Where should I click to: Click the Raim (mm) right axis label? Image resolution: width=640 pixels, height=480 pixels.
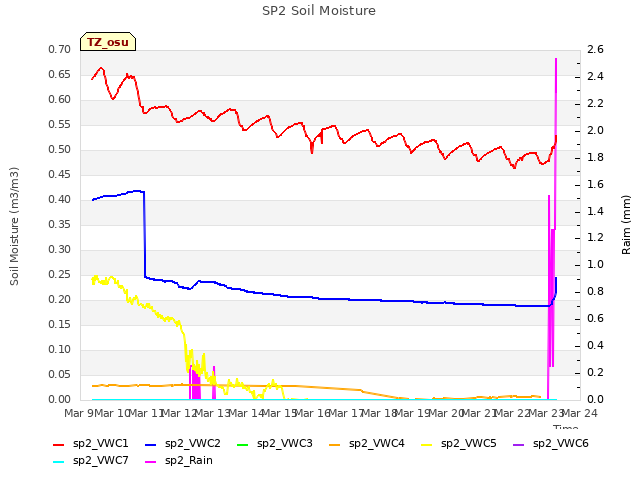[626, 225]
